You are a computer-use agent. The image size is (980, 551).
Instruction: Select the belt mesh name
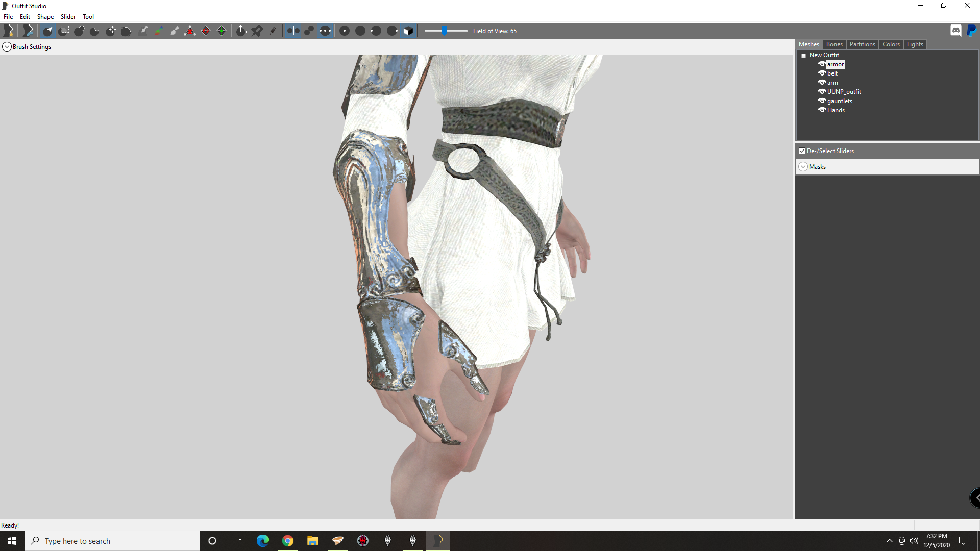[x=832, y=73]
